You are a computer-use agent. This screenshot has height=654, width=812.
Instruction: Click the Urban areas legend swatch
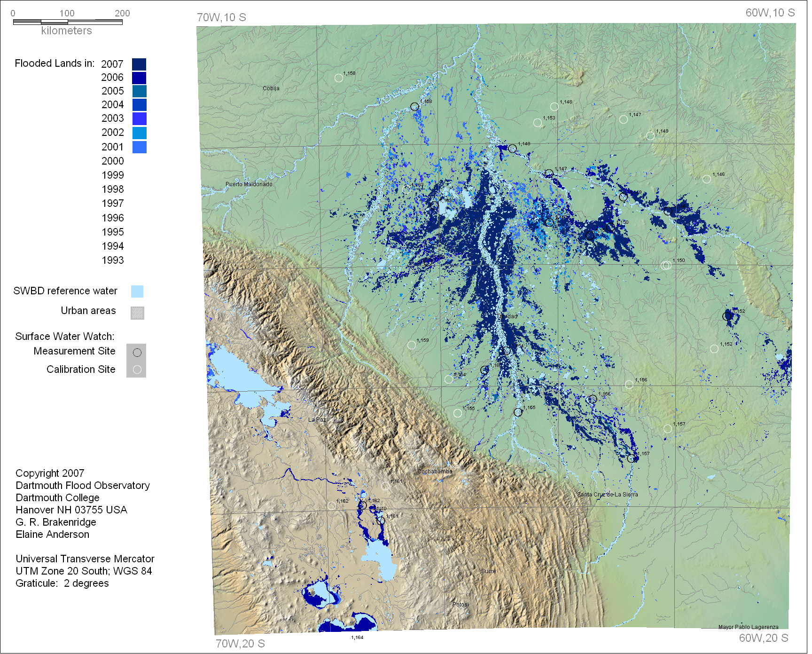[137, 313]
